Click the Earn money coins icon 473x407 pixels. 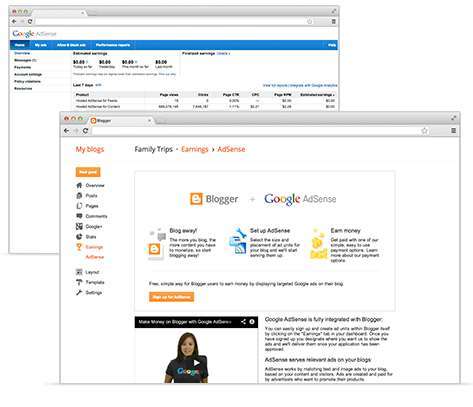(x=318, y=244)
